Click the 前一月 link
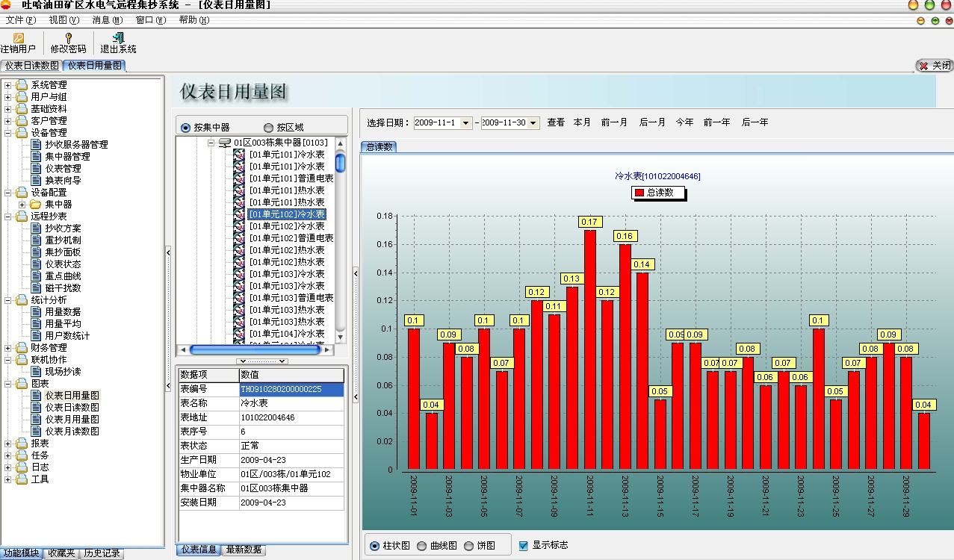The image size is (954, 560). coord(614,122)
